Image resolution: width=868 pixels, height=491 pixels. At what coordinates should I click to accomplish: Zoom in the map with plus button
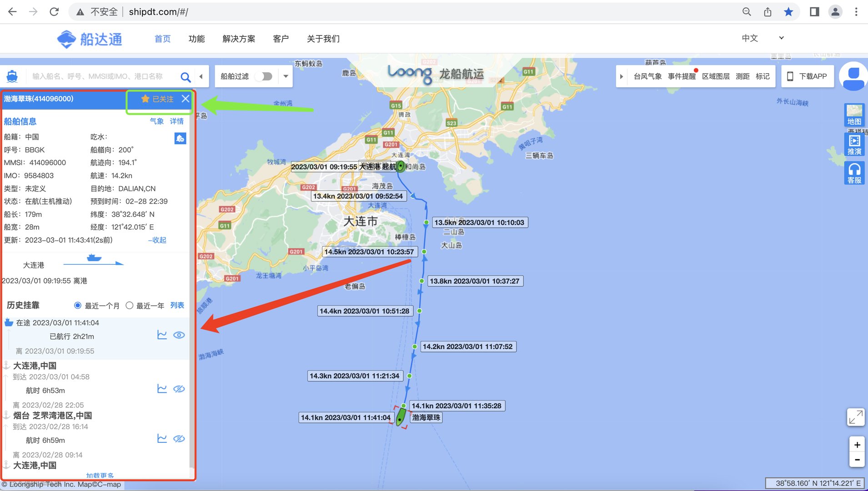click(857, 445)
